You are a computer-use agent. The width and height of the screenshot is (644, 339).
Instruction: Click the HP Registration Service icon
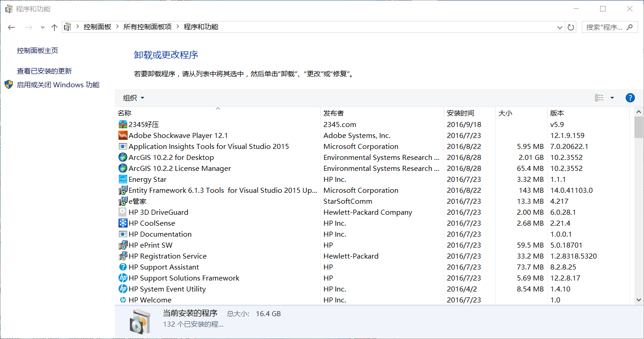coord(123,256)
